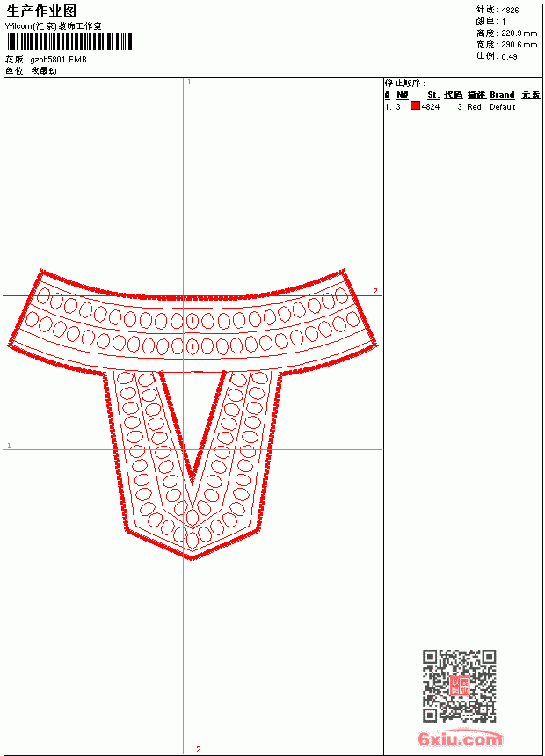Click the upper-left corner of the collar band
This screenshot has height=756, width=545.
42,272
